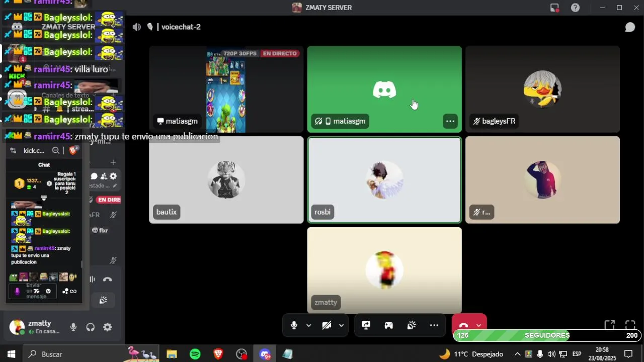644x362 pixels.
Task: Open user settings gear next to zmatty
Action: 108,327
